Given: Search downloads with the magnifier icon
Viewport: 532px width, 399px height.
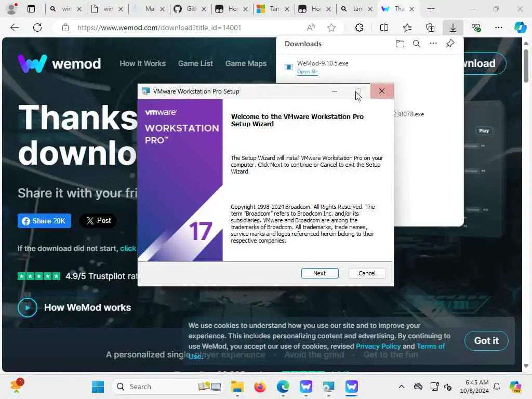Looking at the screenshot, I should pyautogui.click(x=416, y=44).
